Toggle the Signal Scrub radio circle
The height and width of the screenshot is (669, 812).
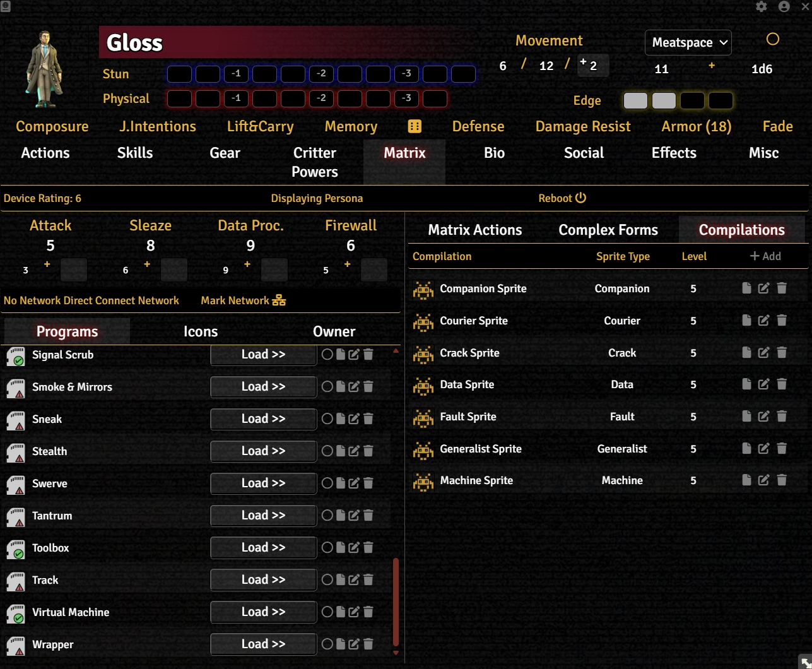tap(327, 355)
